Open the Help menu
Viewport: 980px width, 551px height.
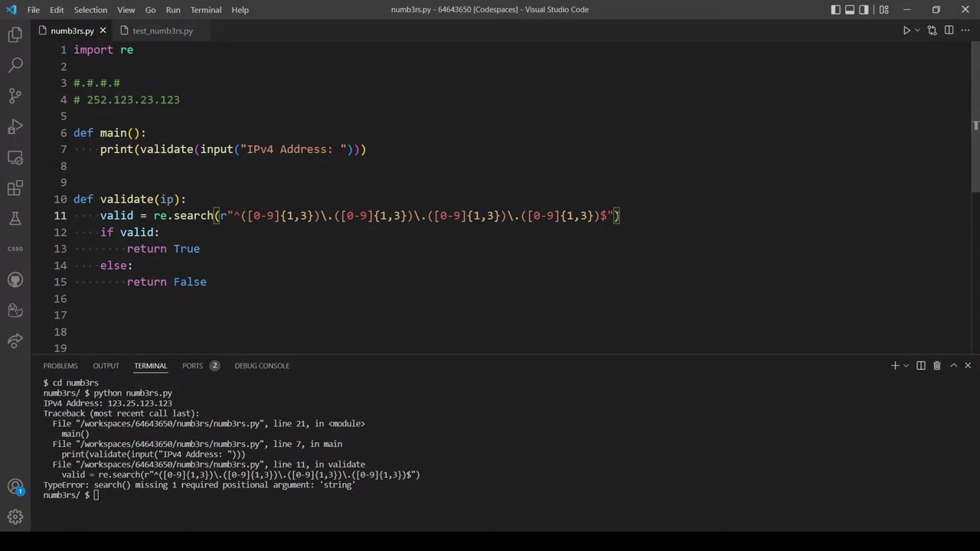(x=240, y=10)
